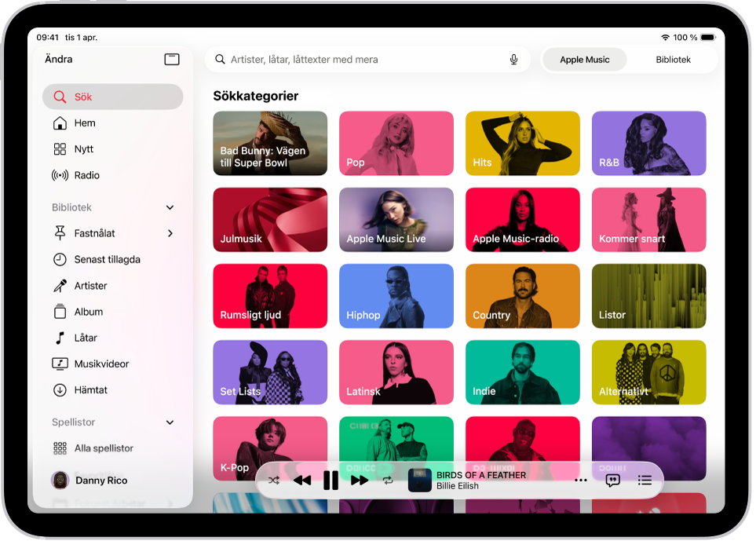Tap the Ändra button
The height and width of the screenshot is (541, 756).
point(58,60)
